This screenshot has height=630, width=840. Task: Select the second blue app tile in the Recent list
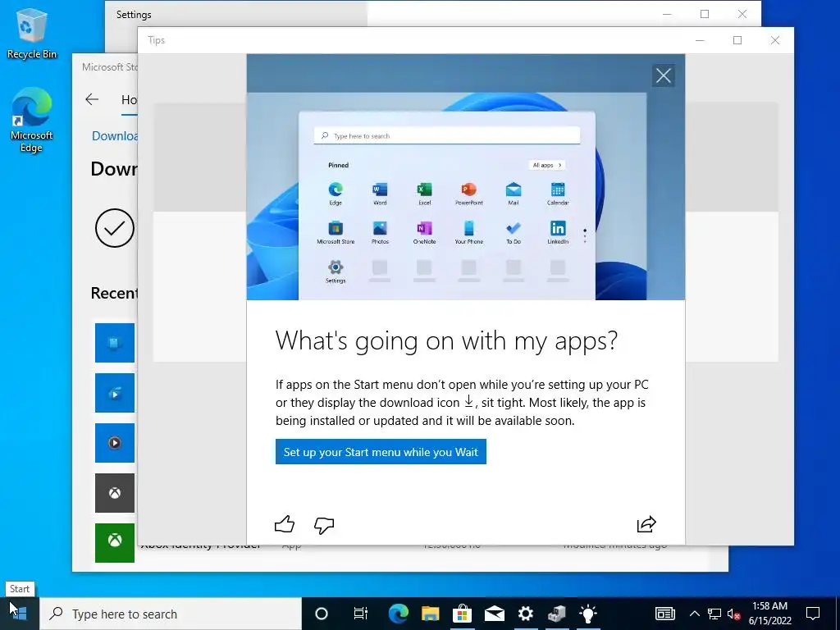(x=115, y=393)
